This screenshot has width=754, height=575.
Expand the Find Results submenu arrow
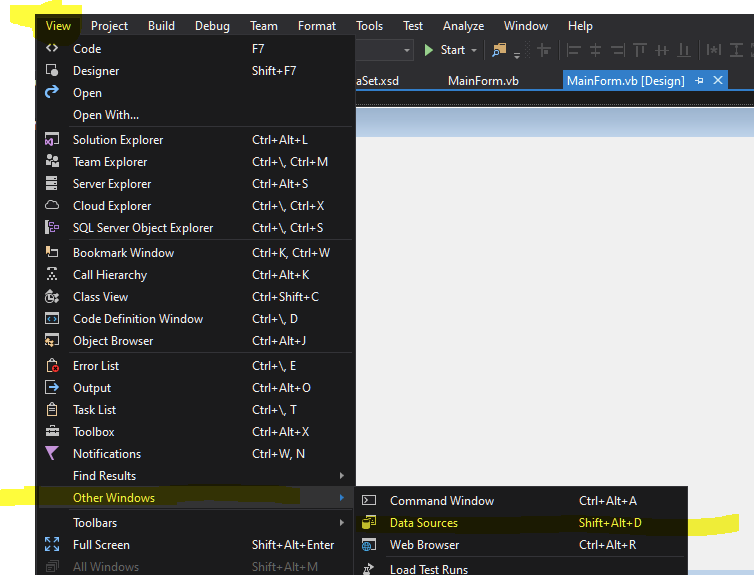[x=342, y=475]
